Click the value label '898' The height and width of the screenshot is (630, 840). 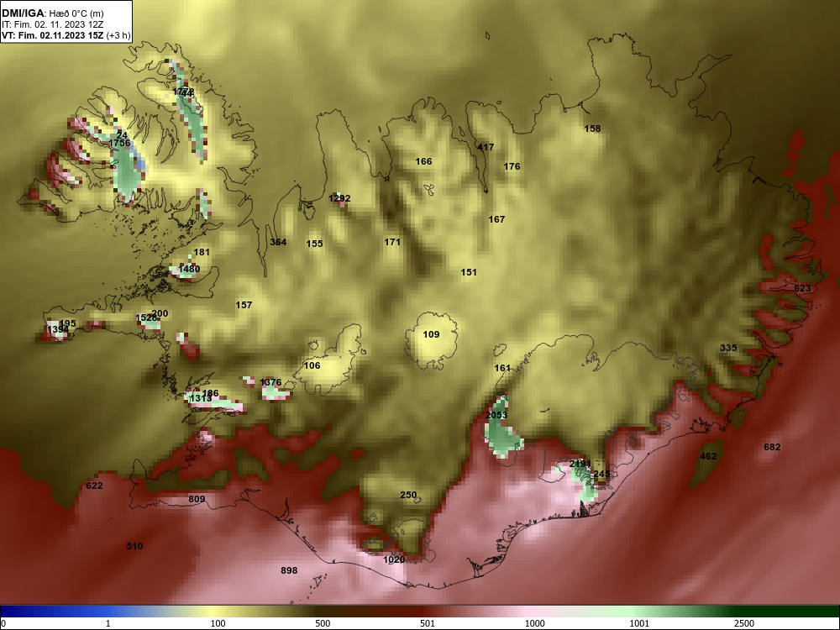pos(289,570)
